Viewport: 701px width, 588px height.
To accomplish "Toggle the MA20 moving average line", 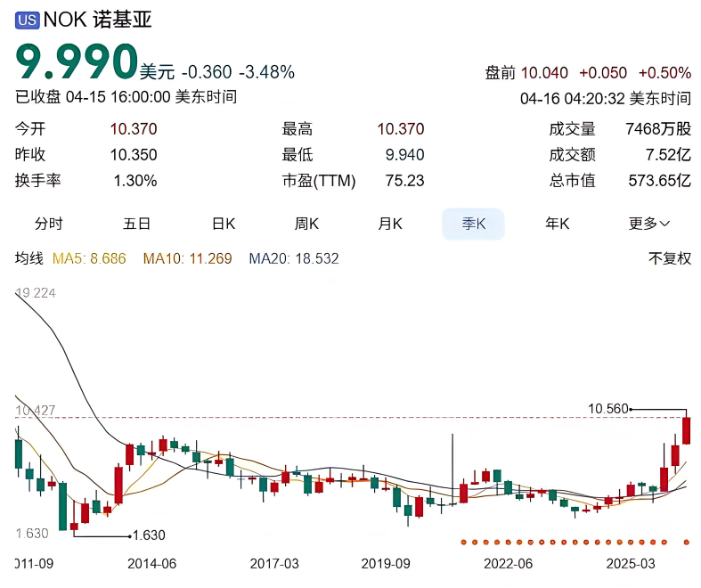I will click(293, 259).
